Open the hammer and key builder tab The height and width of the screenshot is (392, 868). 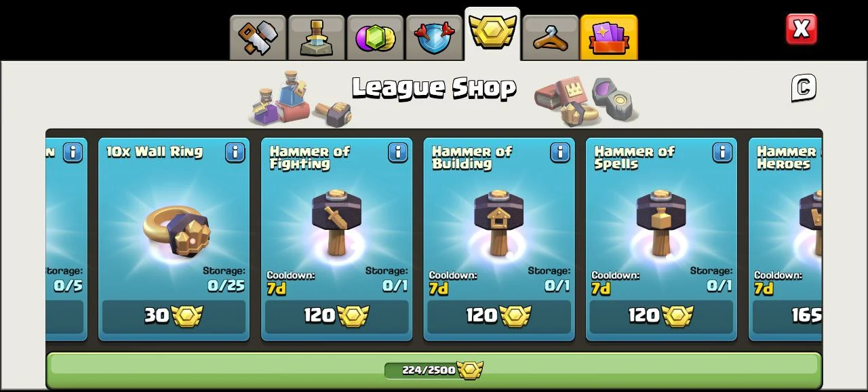258,38
